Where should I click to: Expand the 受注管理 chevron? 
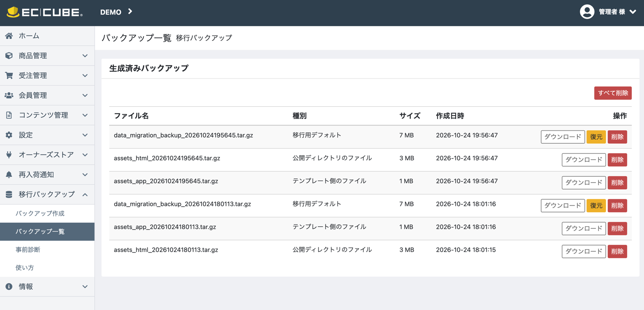[x=85, y=75]
